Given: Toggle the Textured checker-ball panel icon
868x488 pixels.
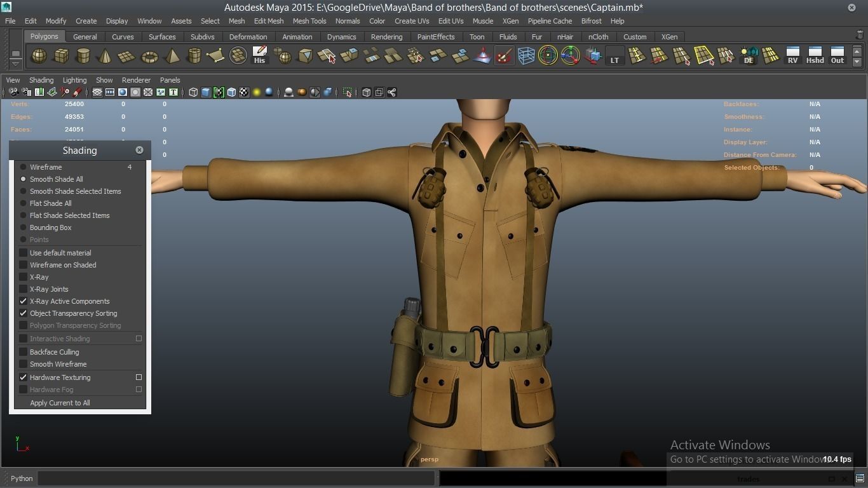Looking at the screenshot, I should click(x=244, y=93).
